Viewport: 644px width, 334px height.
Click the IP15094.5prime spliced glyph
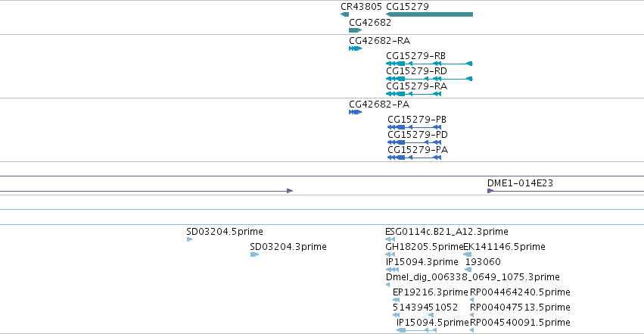(x=416, y=330)
